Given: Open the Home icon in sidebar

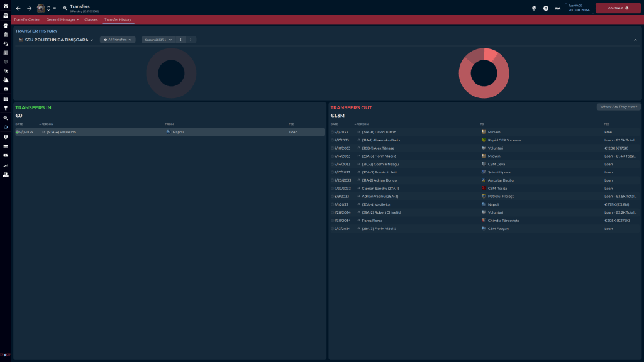Looking at the screenshot, I should [6, 6].
